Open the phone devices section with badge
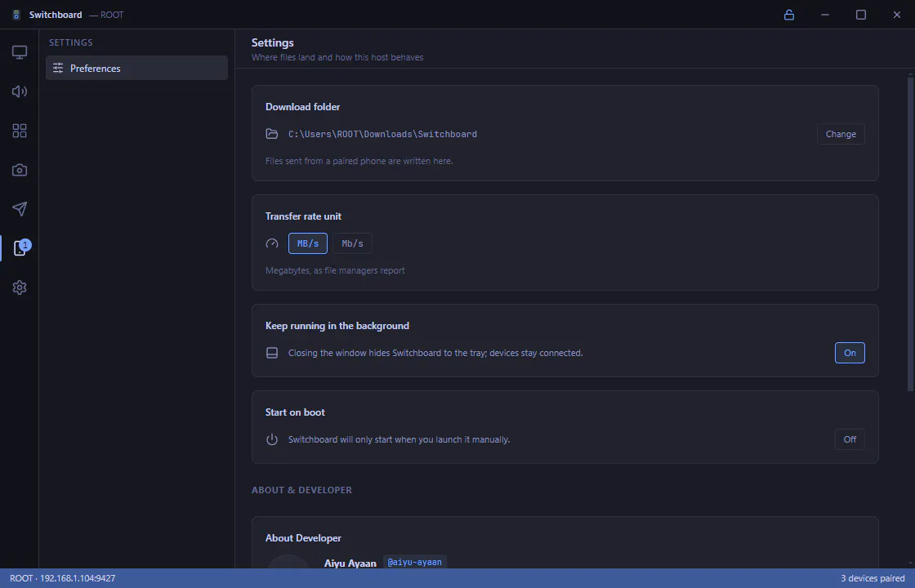 coord(20,248)
